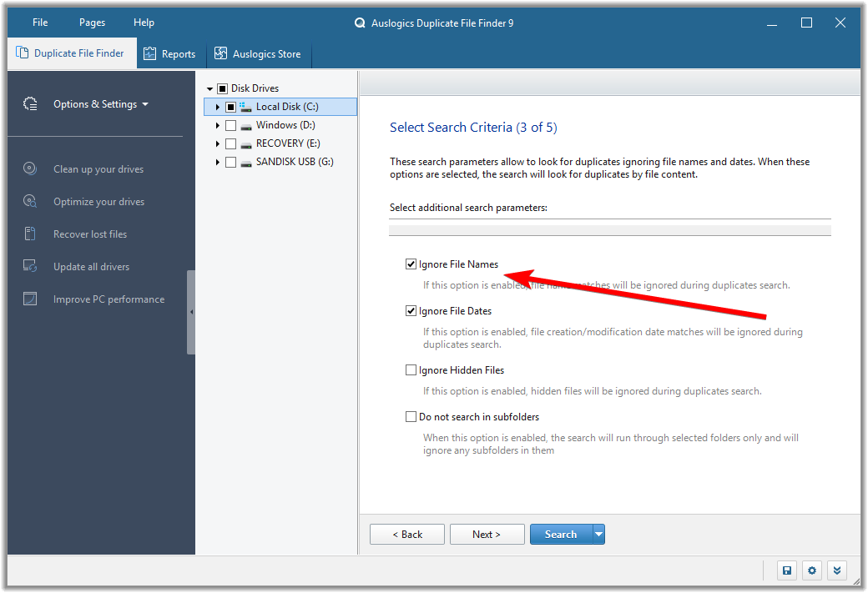Image resolution: width=868 pixels, height=593 pixels.
Task: Expand the SANDISK USB (G:) node
Action: (x=218, y=162)
